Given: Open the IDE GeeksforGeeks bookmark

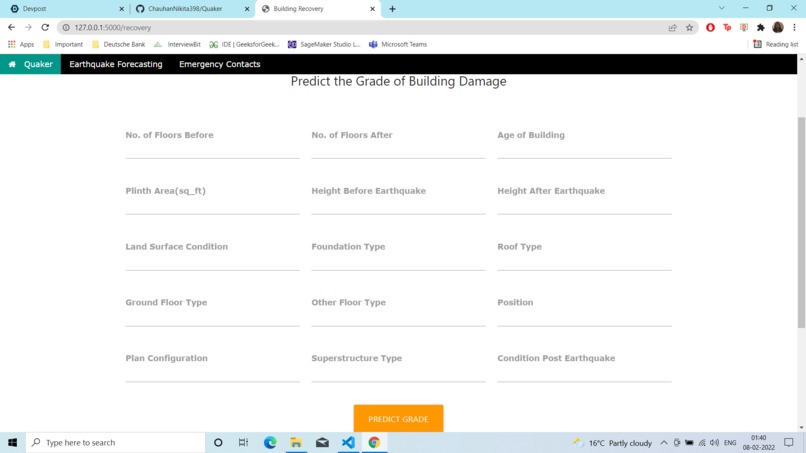Looking at the screenshot, I should [244, 44].
